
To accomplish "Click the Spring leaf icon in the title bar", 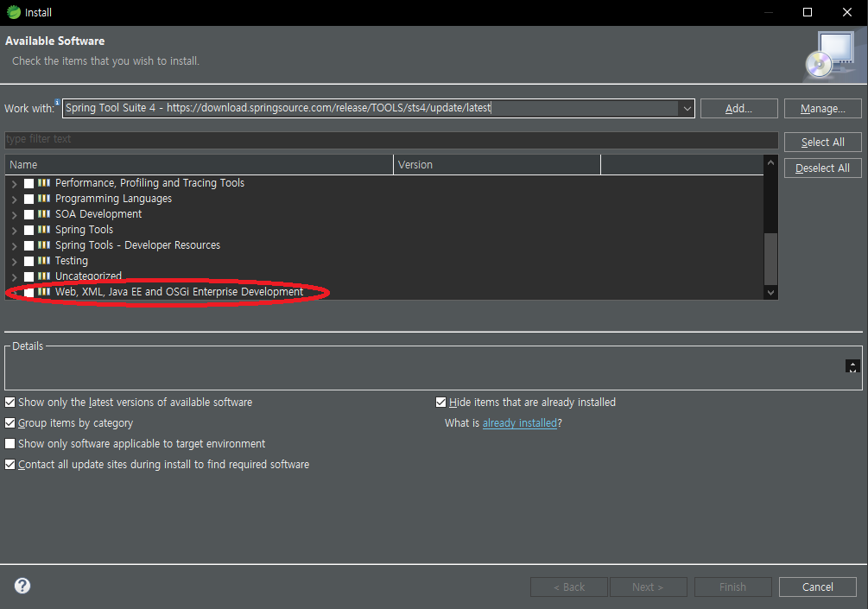I will click(13, 12).
